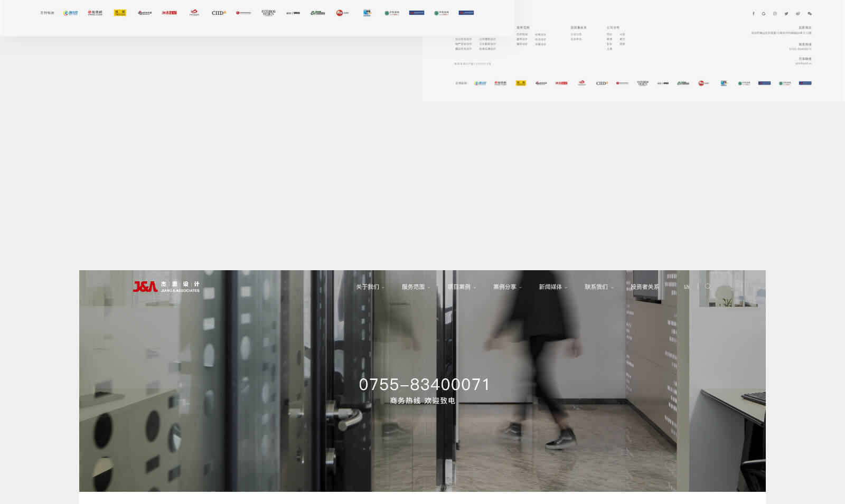Open yellow partner logo in header strip

(120, 13)
